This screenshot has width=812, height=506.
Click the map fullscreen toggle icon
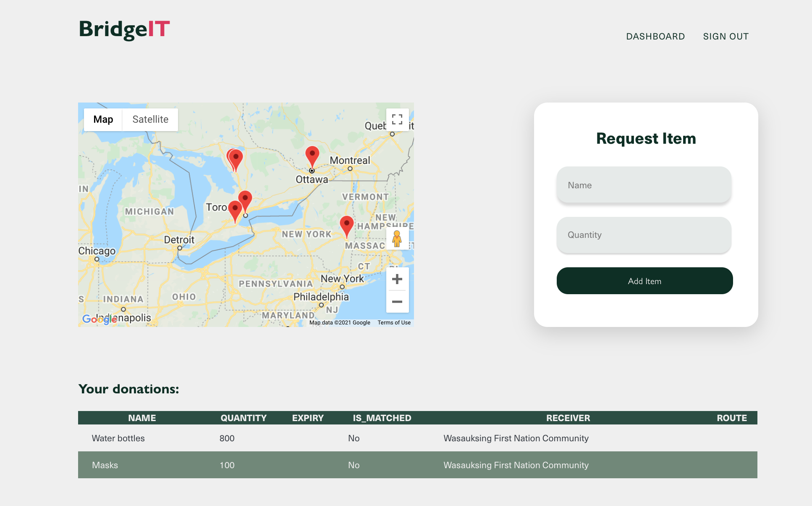(397, 120)
